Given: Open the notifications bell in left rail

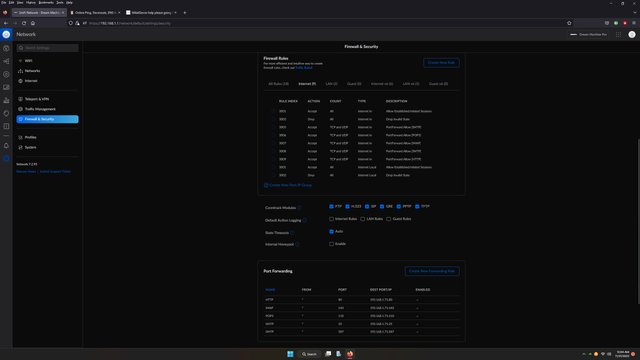Looking at the screenshot, I should click(x=6, y=146).
